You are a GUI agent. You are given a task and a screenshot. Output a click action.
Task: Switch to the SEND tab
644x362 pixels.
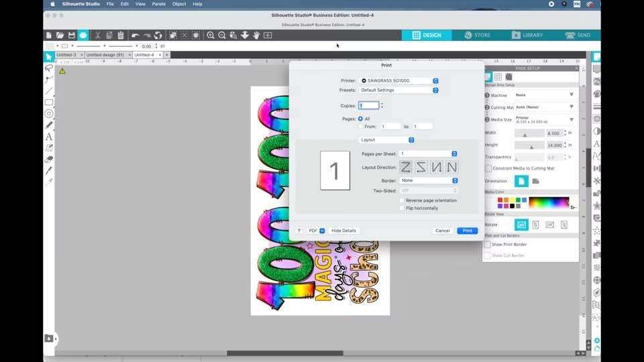[x=577, y=35]
